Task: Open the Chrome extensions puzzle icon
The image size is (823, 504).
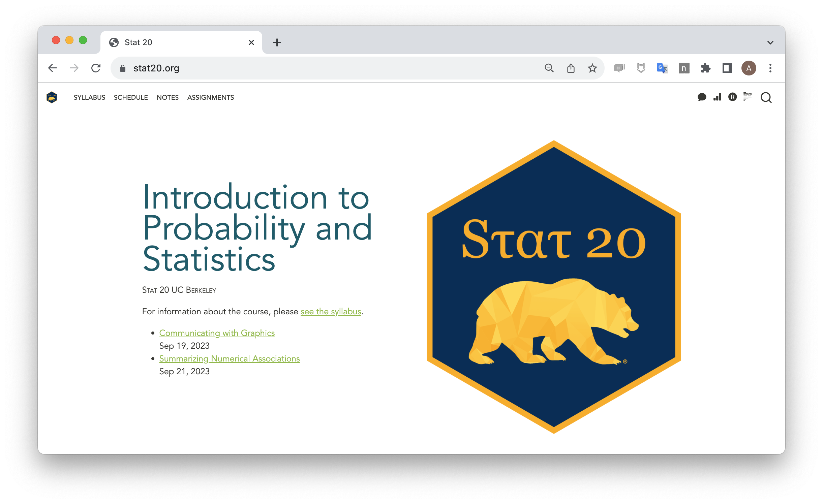Action: coord(705,68)
